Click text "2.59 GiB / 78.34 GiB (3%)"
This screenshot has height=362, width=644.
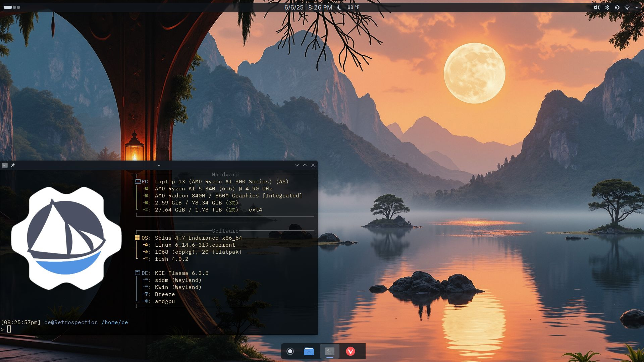[x=197, y=203]
